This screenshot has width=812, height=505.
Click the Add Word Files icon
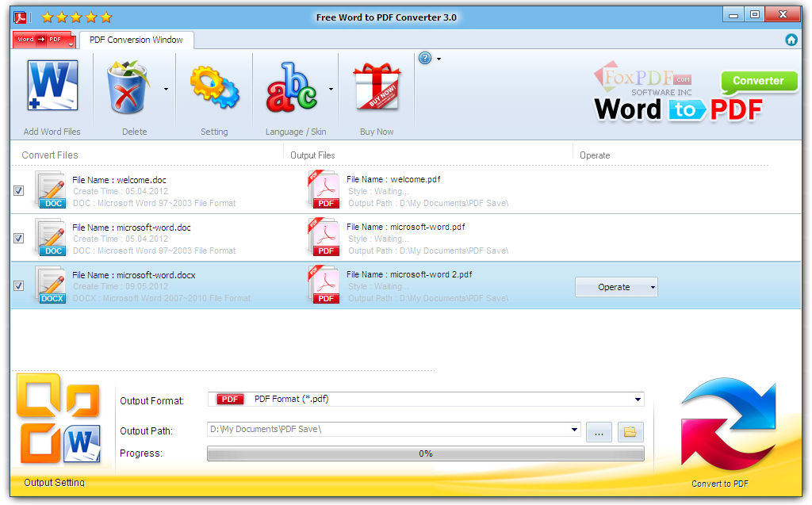[x=52, y=86]
